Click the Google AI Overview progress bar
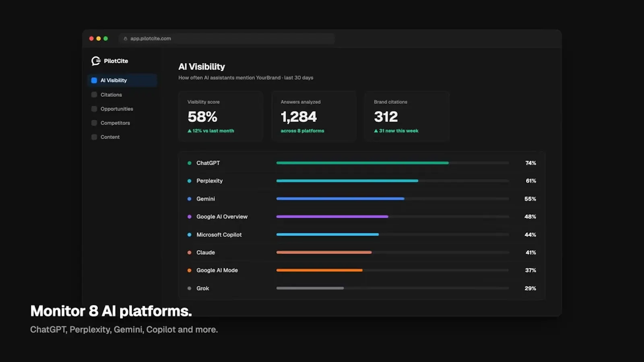Screen dimensions: 644x362 click(393, 216)
